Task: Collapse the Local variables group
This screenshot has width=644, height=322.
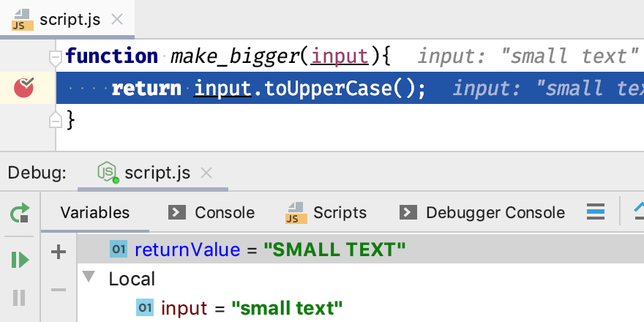Action: 88,277
